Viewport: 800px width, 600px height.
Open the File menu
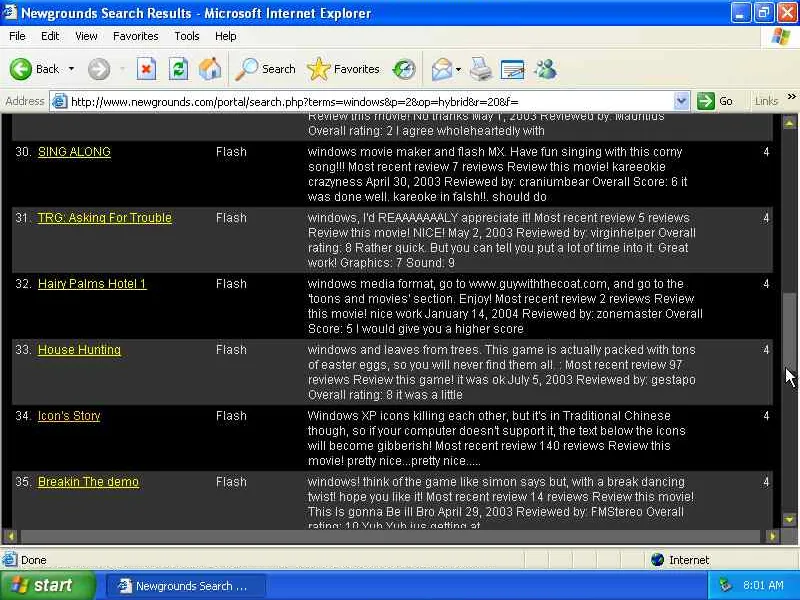click(17, 36)
